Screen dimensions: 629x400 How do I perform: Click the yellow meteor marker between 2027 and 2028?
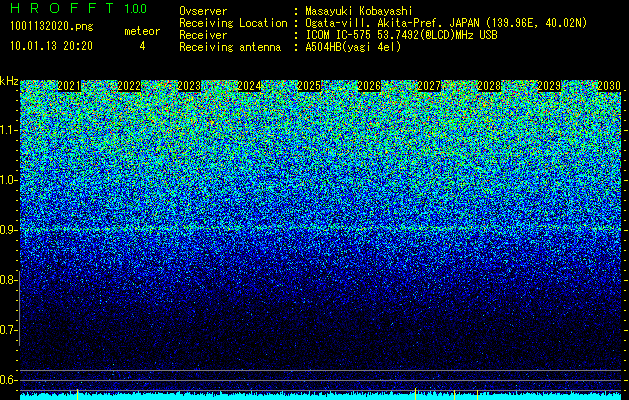point(454,394)
